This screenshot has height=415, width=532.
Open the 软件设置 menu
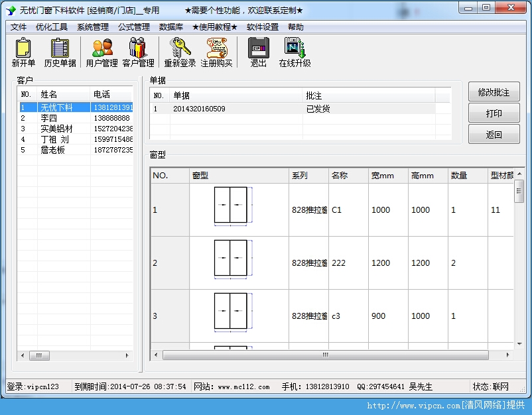[263, 27]
